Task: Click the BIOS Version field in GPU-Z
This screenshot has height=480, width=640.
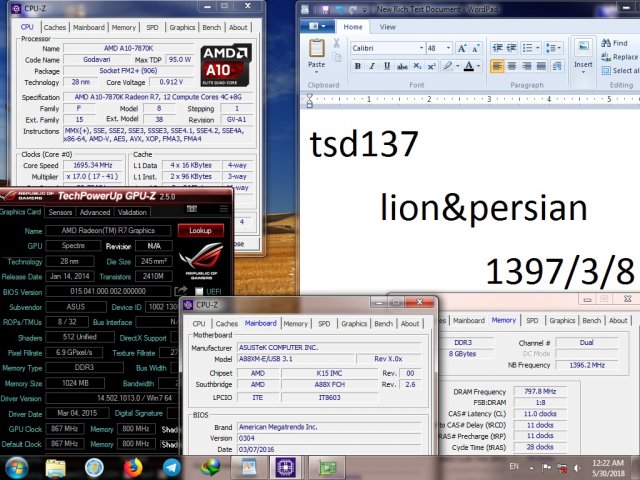Action: click(x=108, y=291)
